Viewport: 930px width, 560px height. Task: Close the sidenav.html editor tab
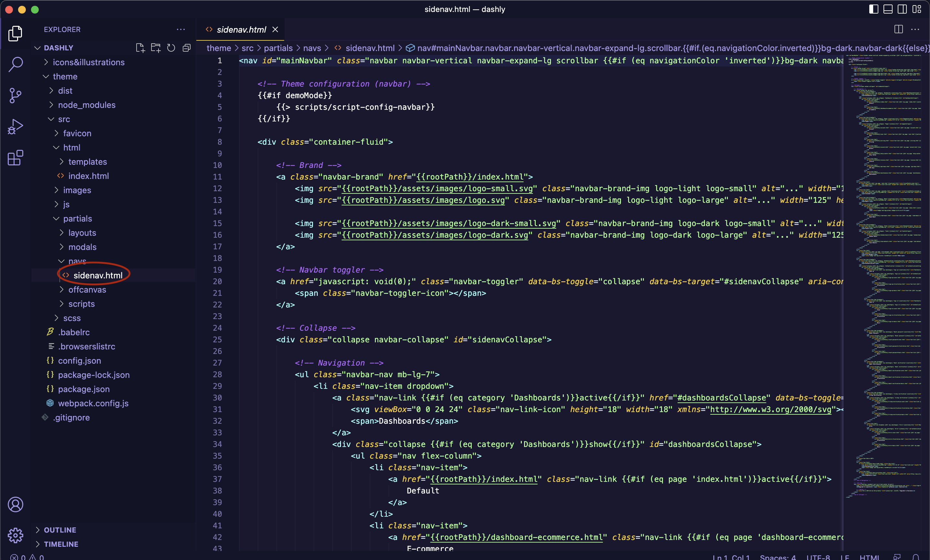point(275,29)
